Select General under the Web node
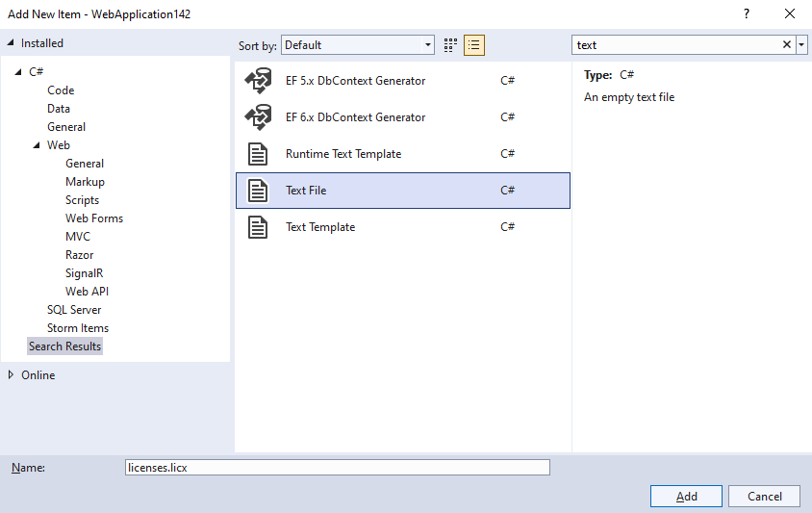 (x=85, y=164)
